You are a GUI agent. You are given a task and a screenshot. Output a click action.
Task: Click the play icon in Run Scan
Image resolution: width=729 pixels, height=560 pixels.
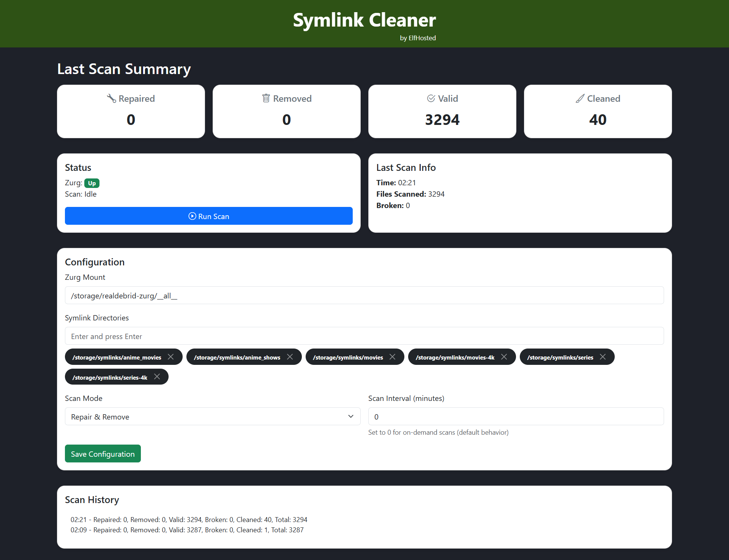(192, 216)
